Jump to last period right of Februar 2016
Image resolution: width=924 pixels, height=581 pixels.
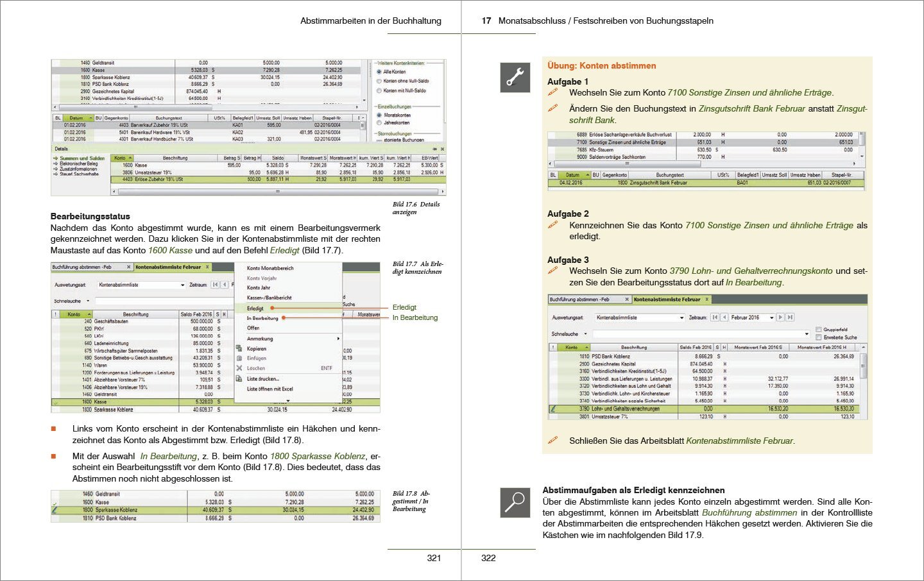(790, 317)
